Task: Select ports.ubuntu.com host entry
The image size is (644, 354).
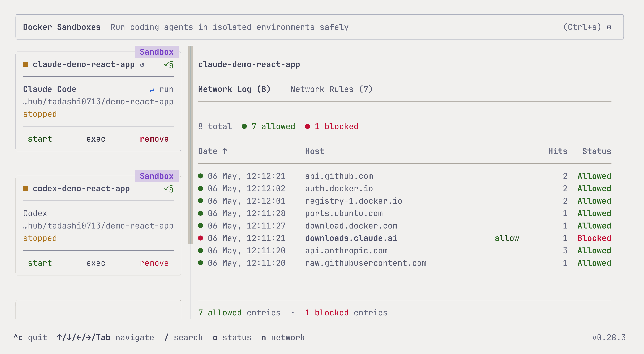Action: [x=344, y=213]
